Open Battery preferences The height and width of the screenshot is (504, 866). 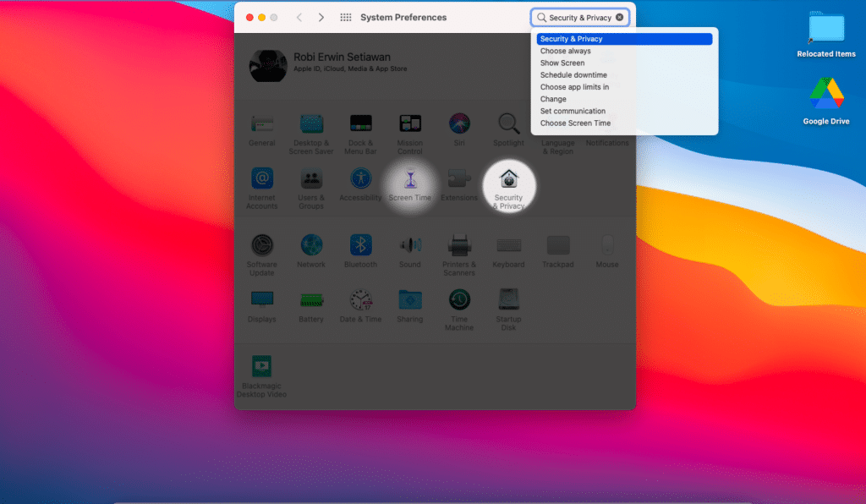click(x=311, y=306)
